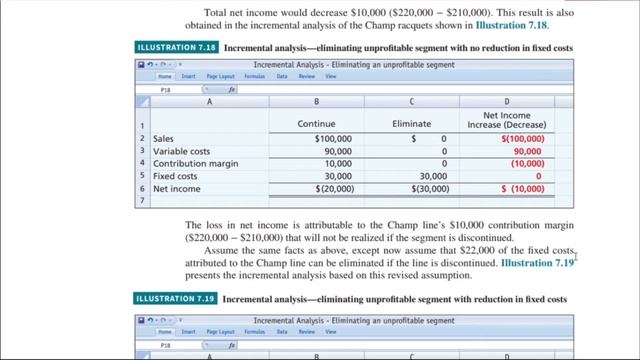Open the Insert tab in Illustration 7.19 ribbon
The image size is (640, 360).
coord(188,332)
